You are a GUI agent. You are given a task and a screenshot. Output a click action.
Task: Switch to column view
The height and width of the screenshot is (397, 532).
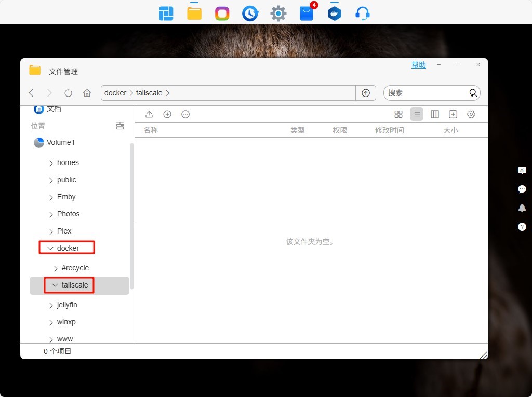coord(435,114)
